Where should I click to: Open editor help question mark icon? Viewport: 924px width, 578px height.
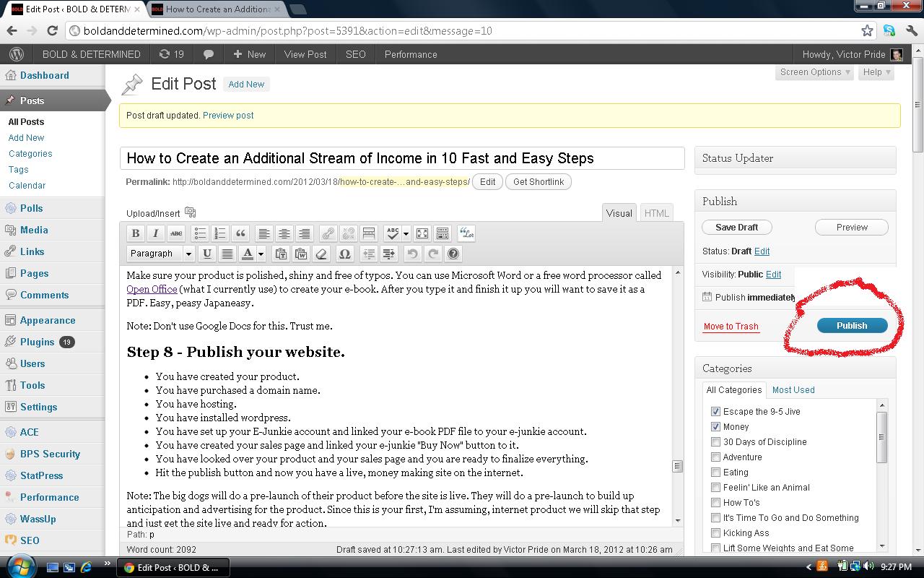click(x=453, y=254)
